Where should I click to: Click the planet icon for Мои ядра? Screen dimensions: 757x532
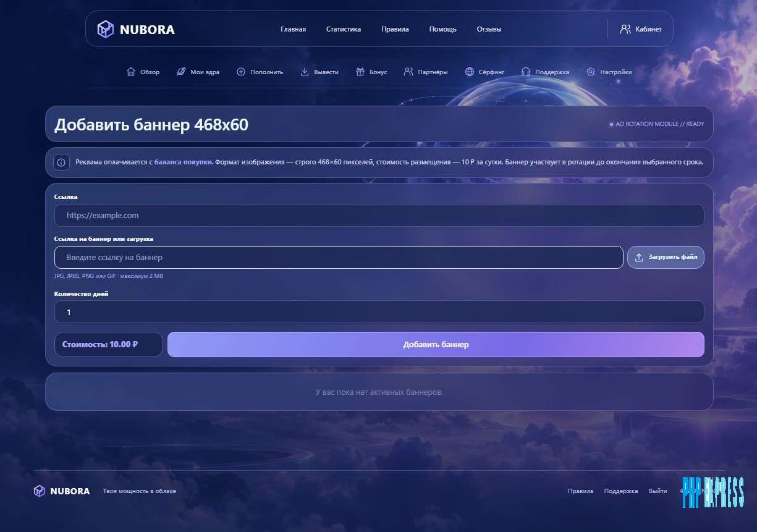(181, 72)
